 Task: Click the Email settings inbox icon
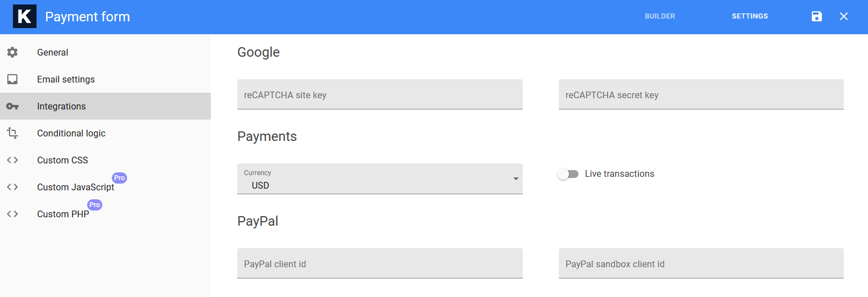(x=12, y=79)
